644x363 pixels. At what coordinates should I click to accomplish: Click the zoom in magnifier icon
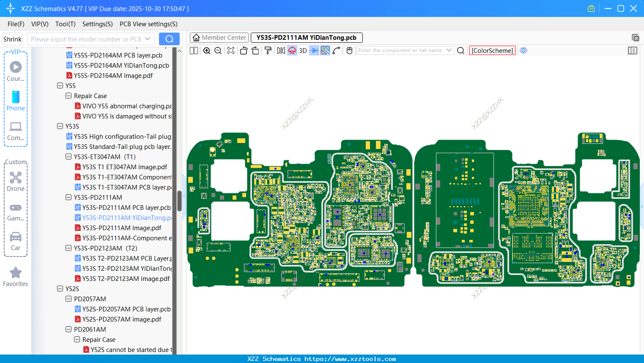pyautogui.click(x=207, y=50)
